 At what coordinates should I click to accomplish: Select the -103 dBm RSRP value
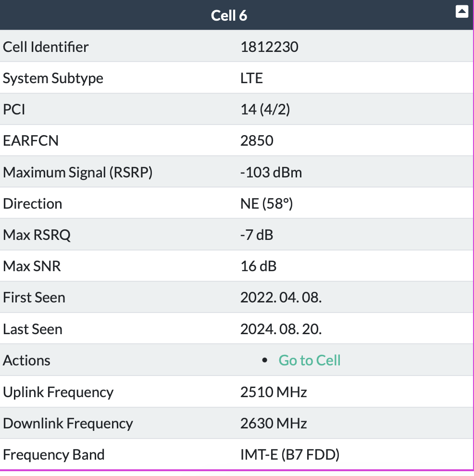point(271,173)
